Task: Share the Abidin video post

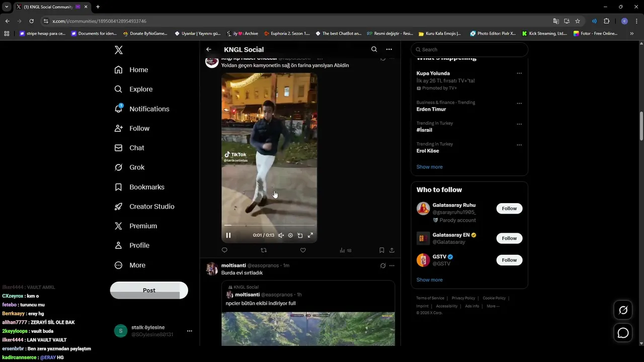Action: [x=392, y=250]
